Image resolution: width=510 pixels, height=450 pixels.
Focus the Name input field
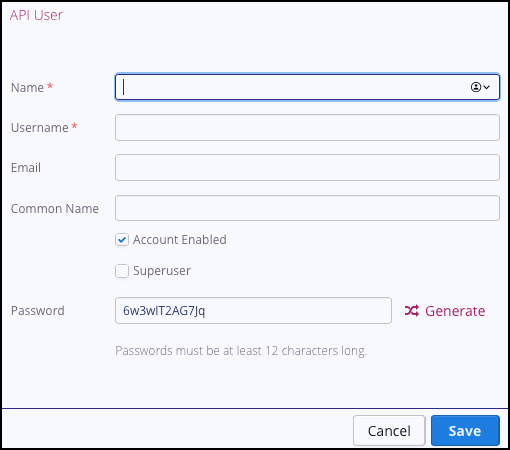(x=307, y=87)
